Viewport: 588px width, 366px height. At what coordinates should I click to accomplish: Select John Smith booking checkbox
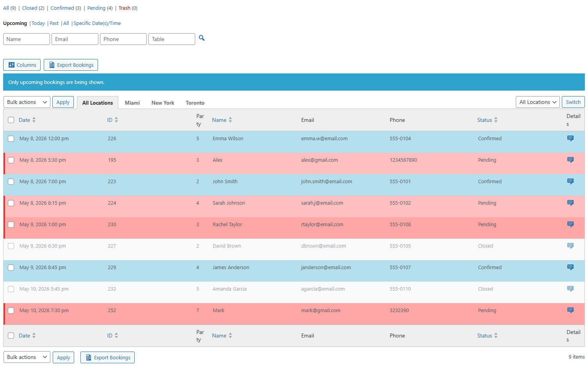point(11,182)
